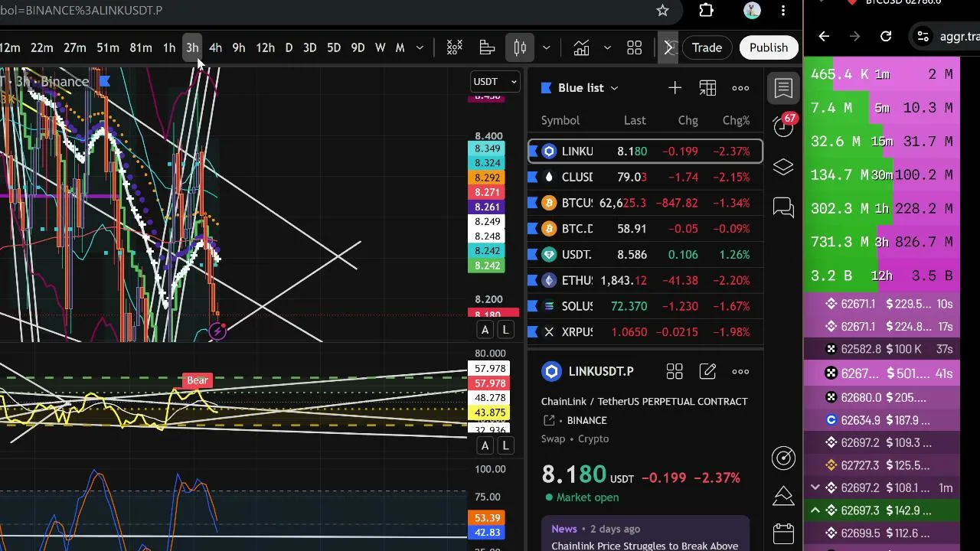The image size is (980, 551).
Task: Open the Chrome three-dot menu
Action: click(x=783, y=11)
